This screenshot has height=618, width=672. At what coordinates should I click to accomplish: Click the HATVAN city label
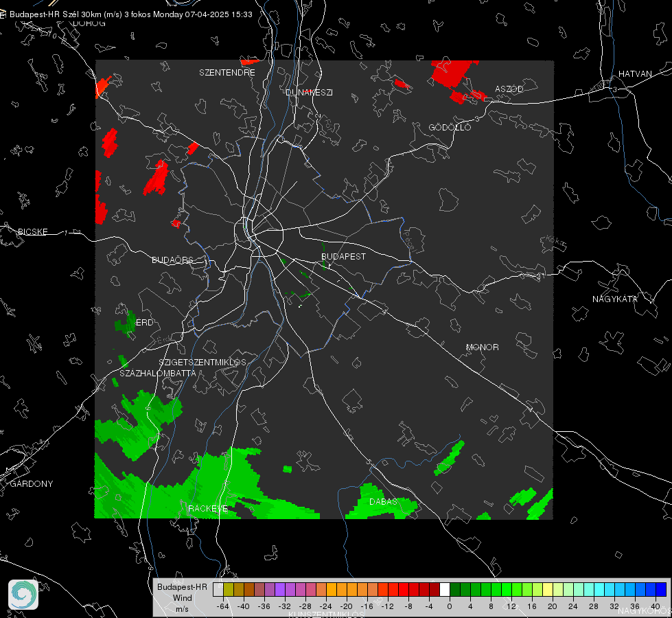(635, 73)
